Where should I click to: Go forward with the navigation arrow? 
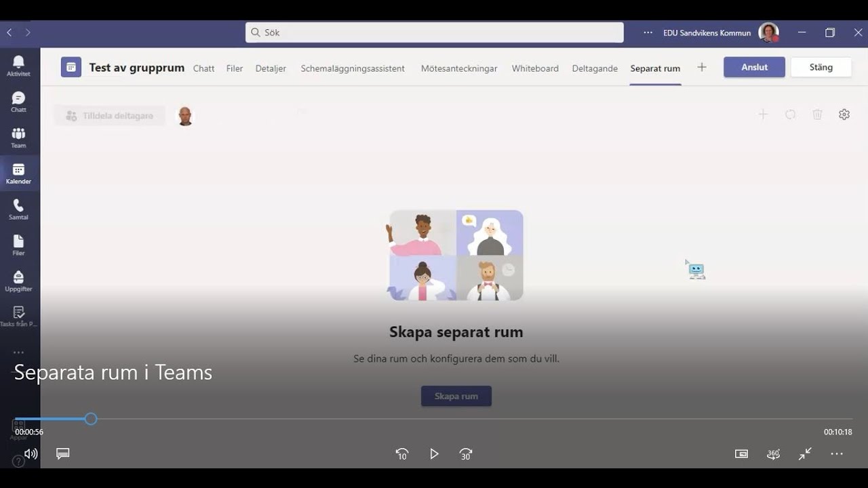(28, 33)
